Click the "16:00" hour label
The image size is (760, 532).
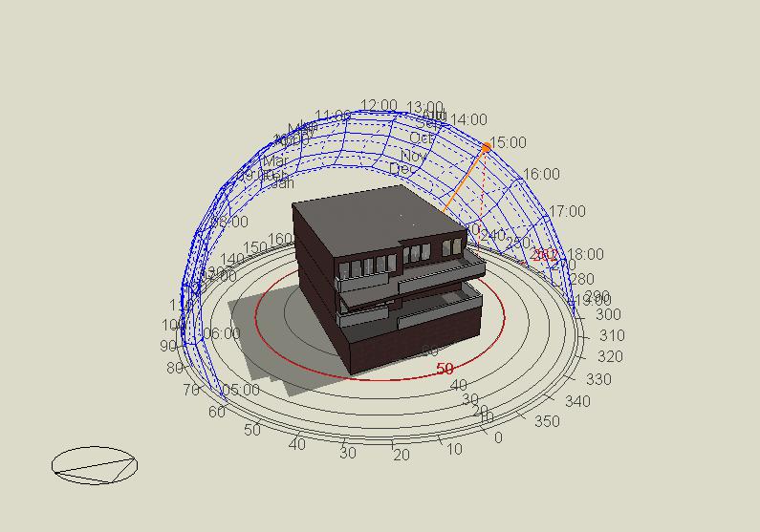541,174
